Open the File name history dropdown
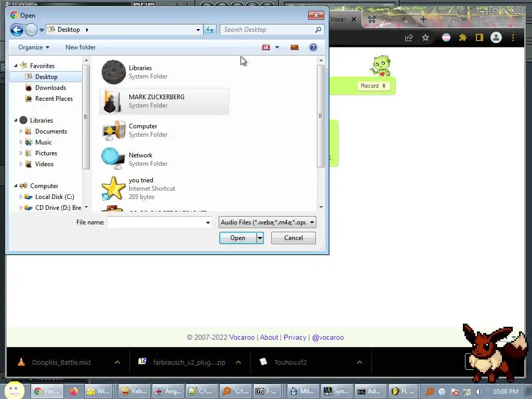532x399 pixels. [x=208, y=222]
